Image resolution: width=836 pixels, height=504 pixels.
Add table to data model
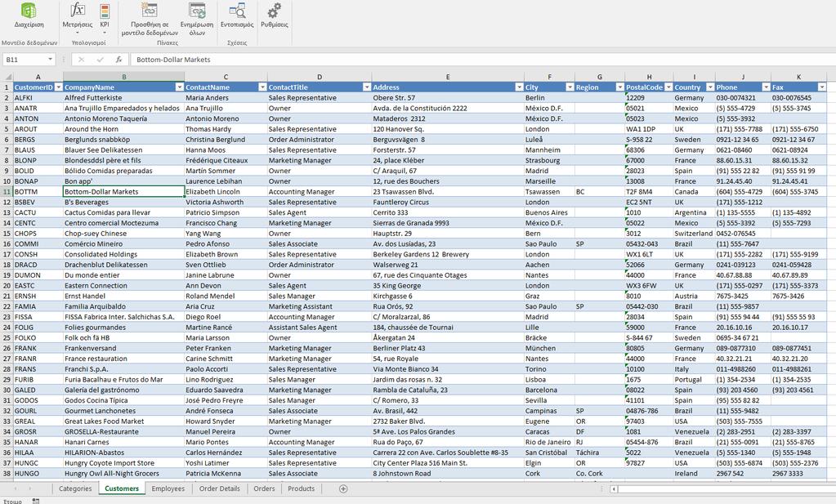[150, 19]
